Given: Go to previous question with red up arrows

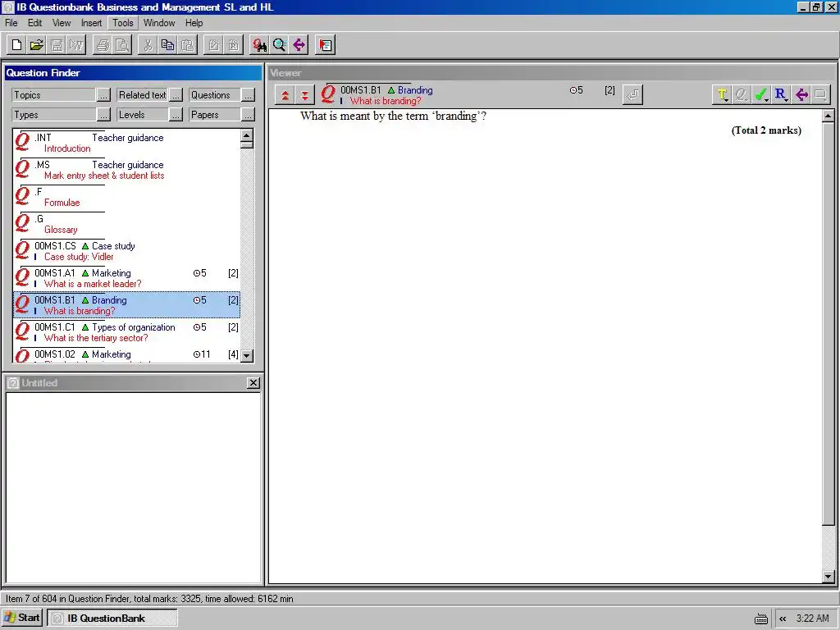Looking at the screenshot, I should point(285,95).
